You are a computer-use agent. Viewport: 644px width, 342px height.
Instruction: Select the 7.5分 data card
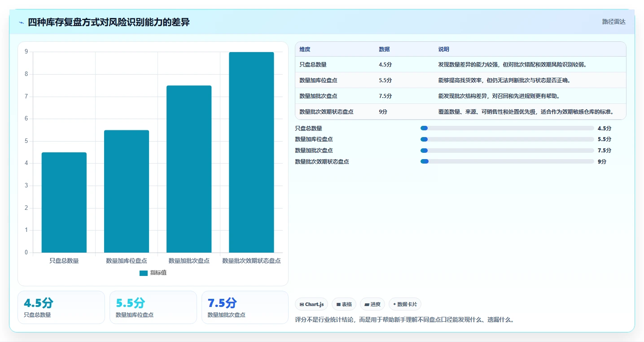[x=245, y=307]
